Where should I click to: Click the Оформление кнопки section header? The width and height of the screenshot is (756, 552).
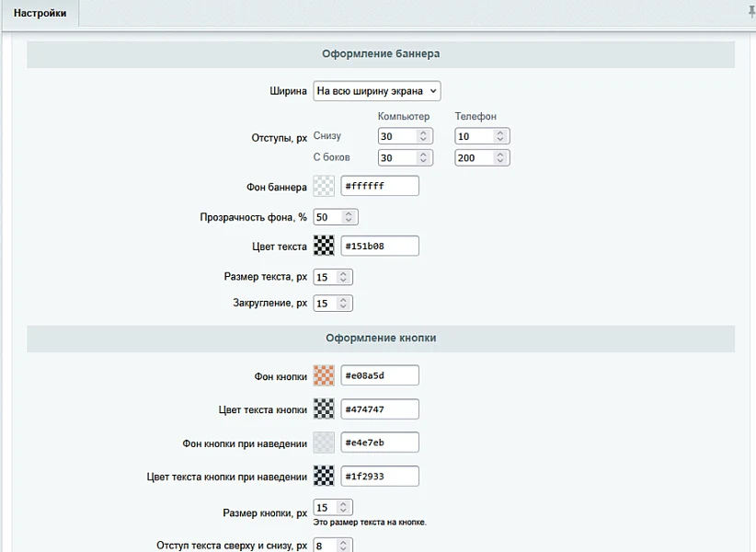(x=381, y=339)
